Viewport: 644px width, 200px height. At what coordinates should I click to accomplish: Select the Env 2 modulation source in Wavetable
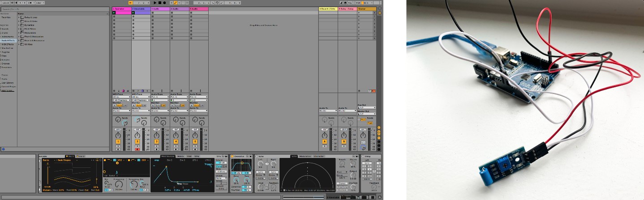point(169,160)
